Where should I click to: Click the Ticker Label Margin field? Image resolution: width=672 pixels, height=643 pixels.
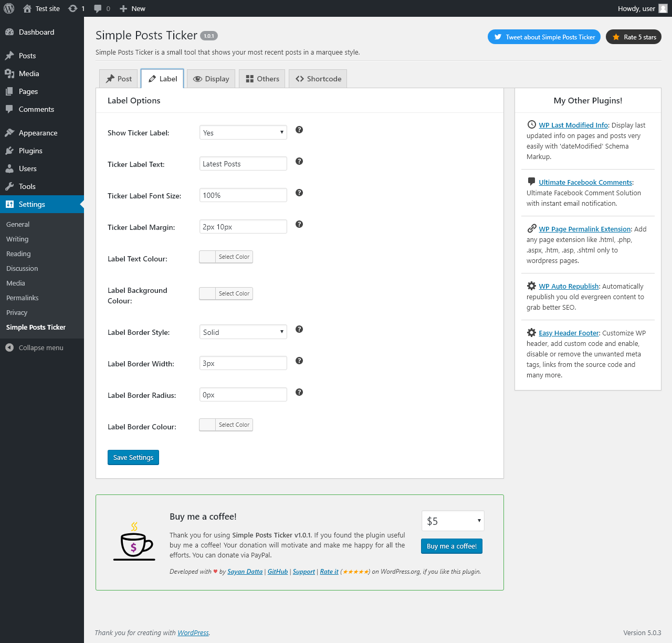point(243,227)
